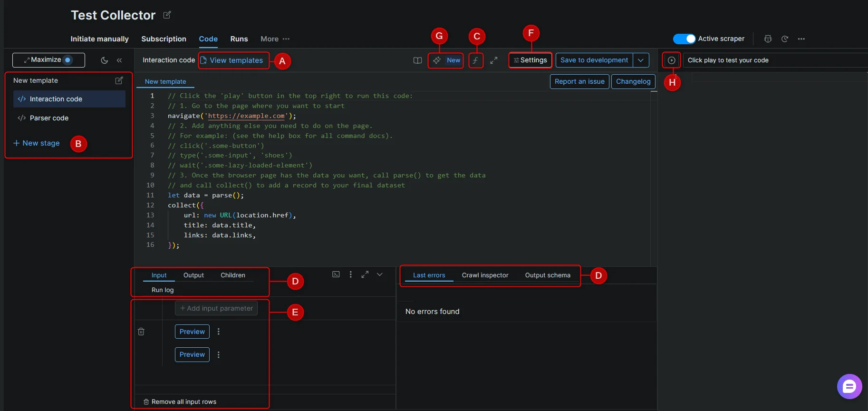Click the New template editor tab
The image size is (868, 411).
tap(165, 82)
